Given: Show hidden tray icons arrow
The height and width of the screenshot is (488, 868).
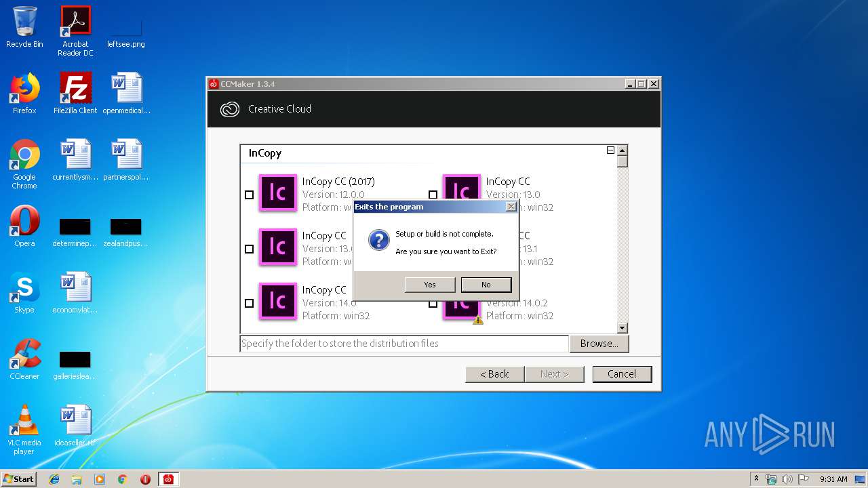Looking at the screenshot, I should pyautogui.click(x=756, y=479).
